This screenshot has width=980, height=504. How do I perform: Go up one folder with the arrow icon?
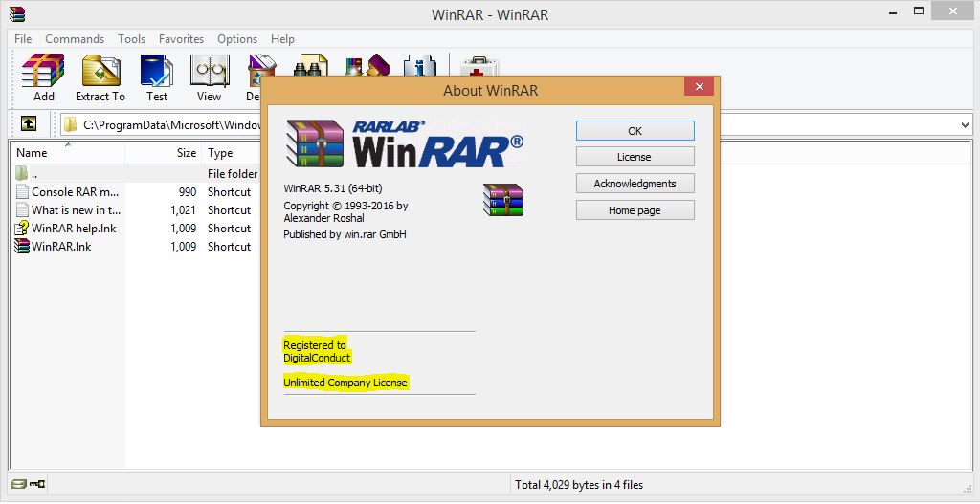[28, 123]
